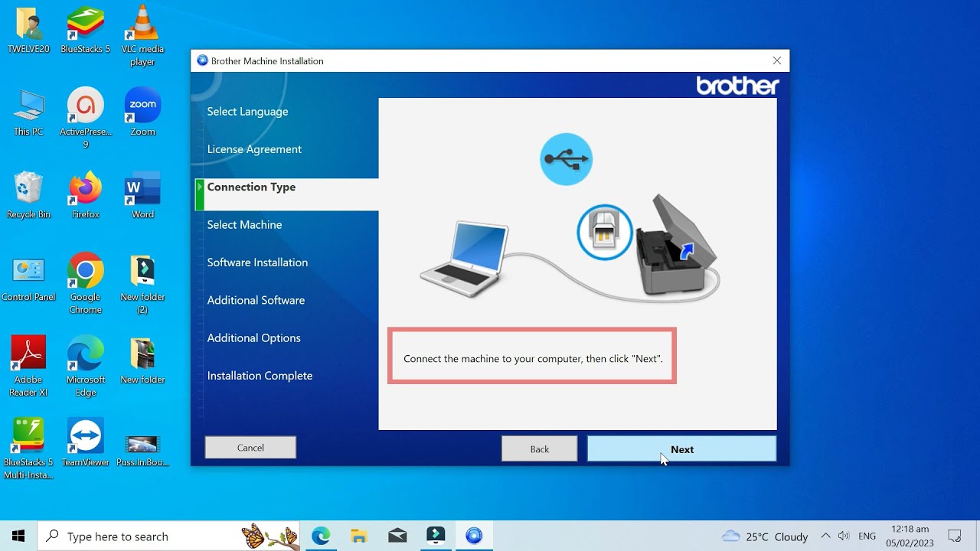Open Mail app from taskbar
This screenshot has width=980, height=551.
coord(397,536)
